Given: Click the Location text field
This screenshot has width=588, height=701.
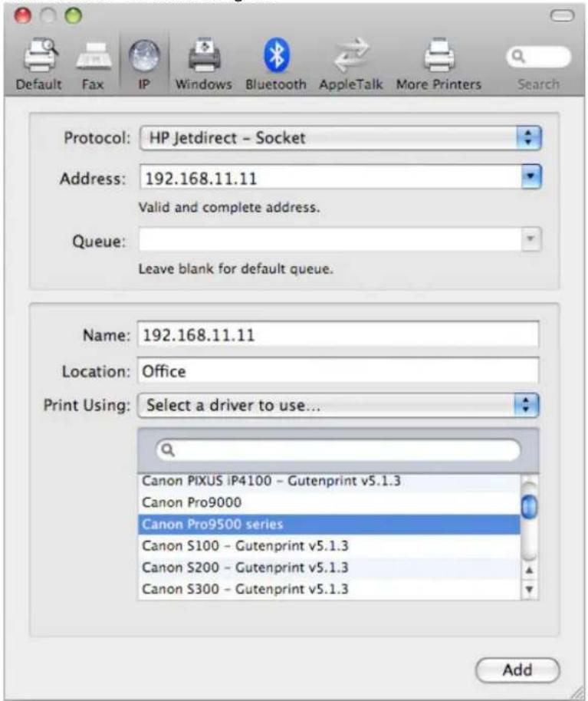Looking at the screenshot, I should click(x=338, y=370).
